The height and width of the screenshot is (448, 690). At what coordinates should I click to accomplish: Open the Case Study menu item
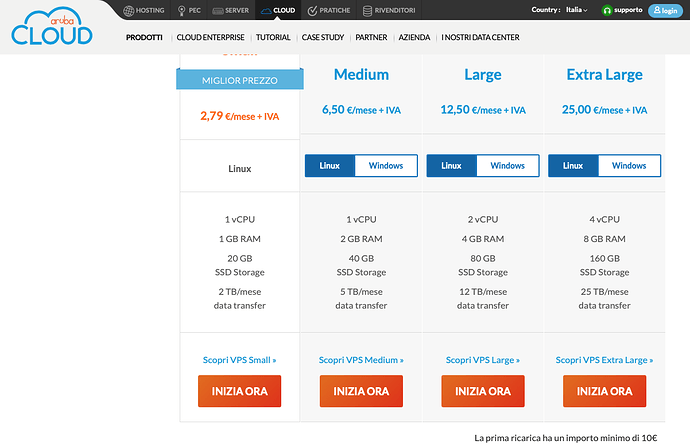(323, 37)
